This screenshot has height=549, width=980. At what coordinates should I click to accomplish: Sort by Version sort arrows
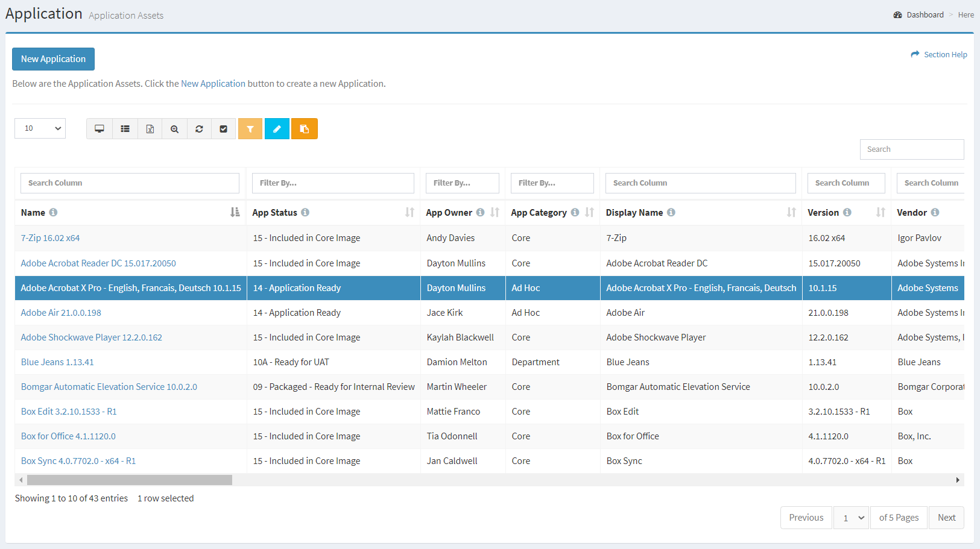pos(880,212)
